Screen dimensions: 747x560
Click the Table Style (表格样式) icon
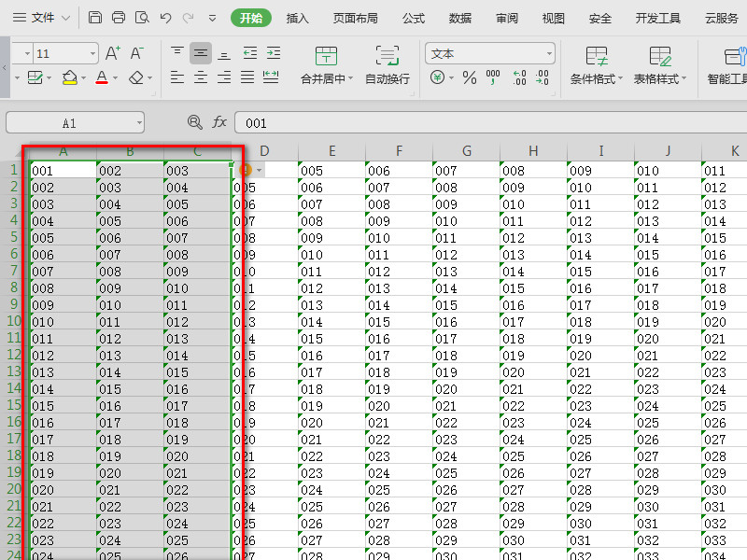coord(660,56)
